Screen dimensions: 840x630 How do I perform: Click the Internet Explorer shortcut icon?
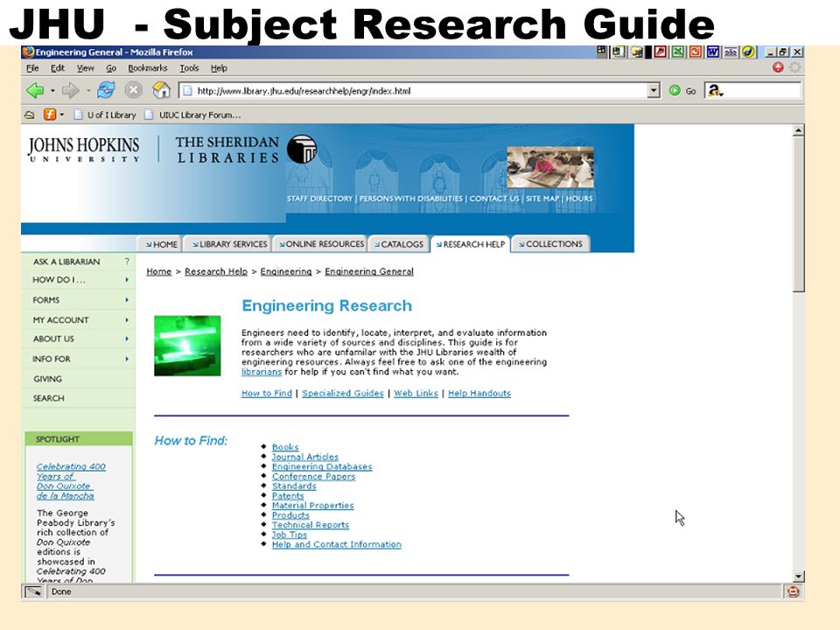[x=748, y=52]
